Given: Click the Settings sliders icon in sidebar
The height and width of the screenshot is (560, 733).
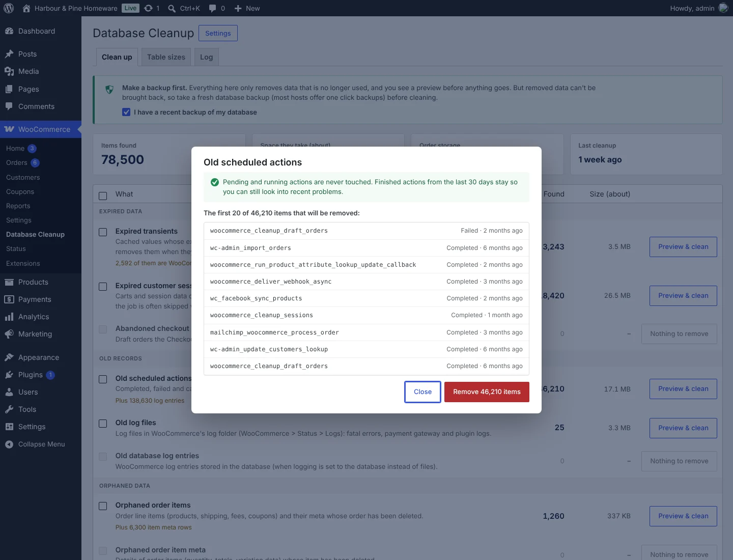Looking at the screenshot, I should coord(9,427).
